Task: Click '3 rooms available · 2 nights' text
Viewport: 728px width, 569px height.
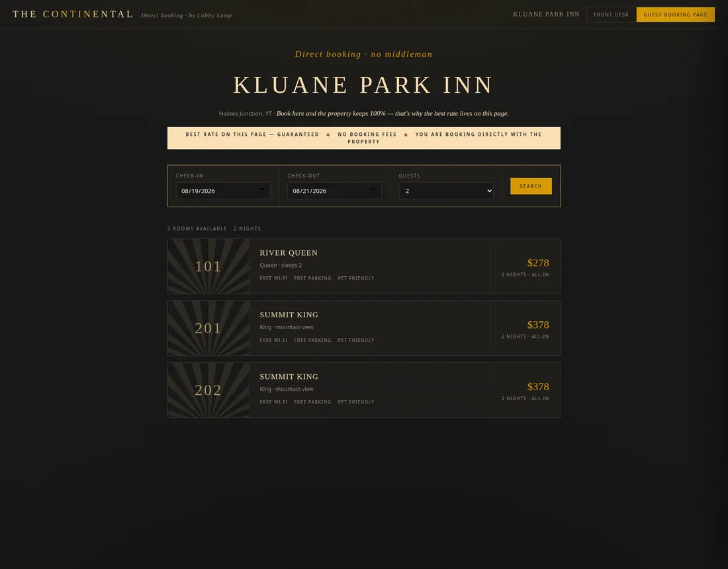Action: click(214, 229)
